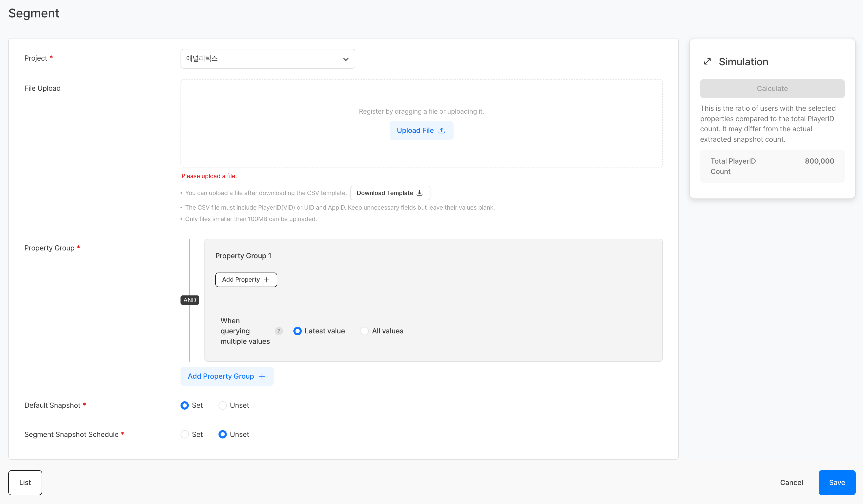Click the download icon in Download Template

(420, 193)
